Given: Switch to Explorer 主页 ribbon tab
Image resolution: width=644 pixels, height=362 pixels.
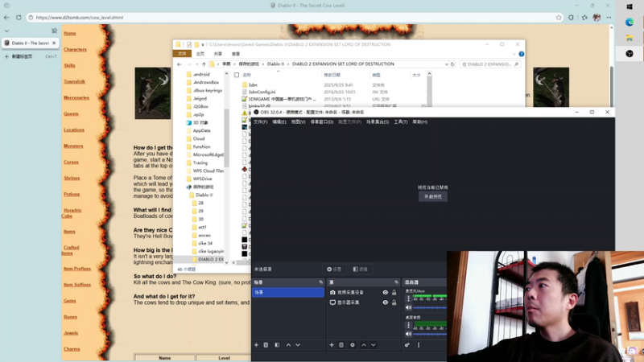Looking at the screenshot, I should [x=200, y=54].
